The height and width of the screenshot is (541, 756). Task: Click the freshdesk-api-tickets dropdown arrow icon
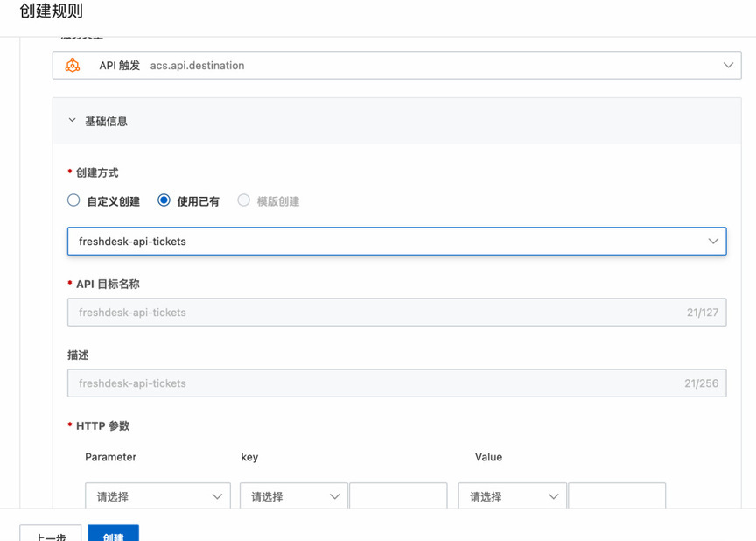tap(713, 241)
